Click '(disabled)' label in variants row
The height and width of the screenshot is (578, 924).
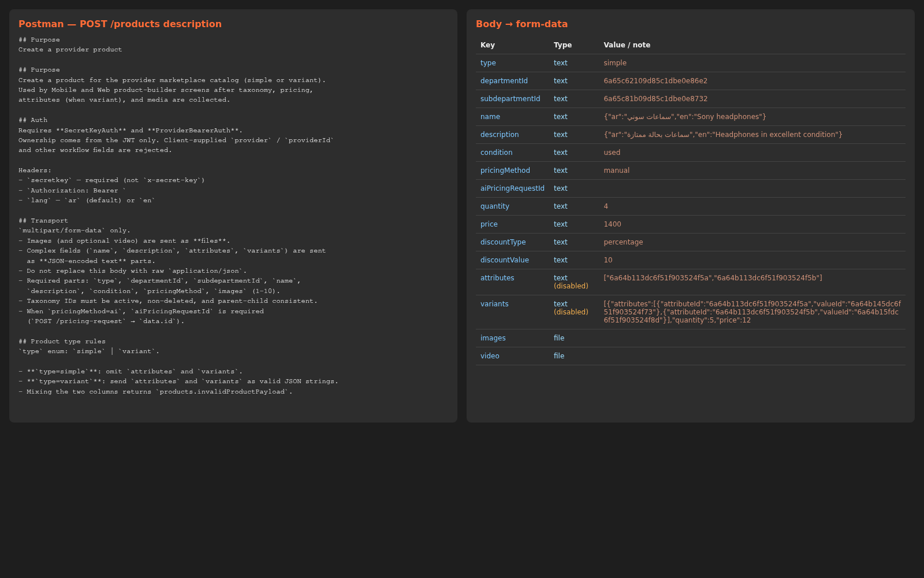571,312
